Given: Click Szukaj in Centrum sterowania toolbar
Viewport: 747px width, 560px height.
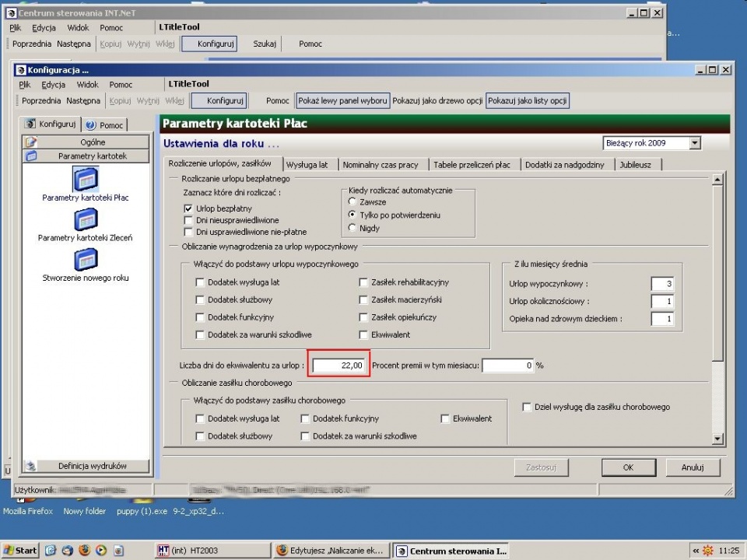Looking at the screenshot, I should 265,44.
